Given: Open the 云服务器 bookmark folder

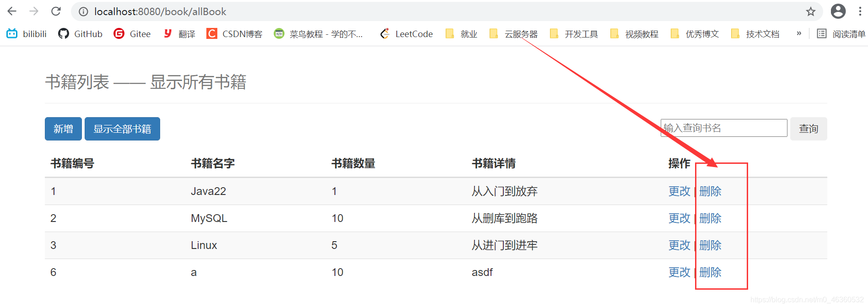Looking at the screenshot, I should tap(513, 34).
